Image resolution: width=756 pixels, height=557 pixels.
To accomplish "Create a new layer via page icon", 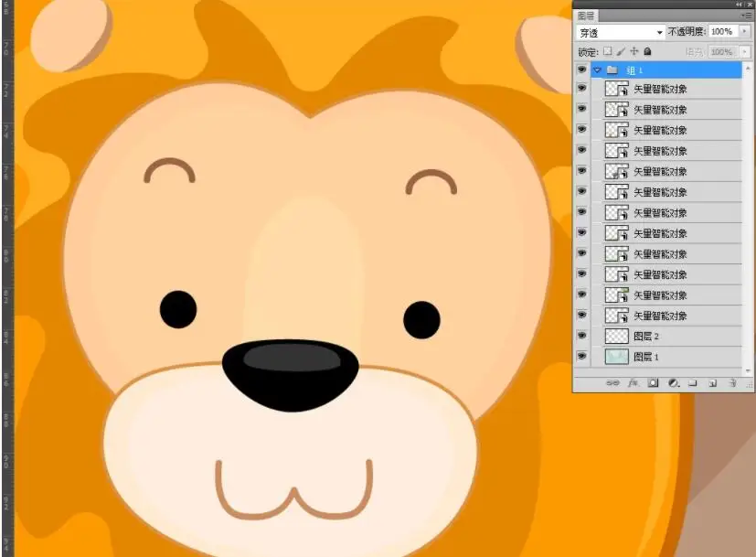I will (x=713, y=383).
